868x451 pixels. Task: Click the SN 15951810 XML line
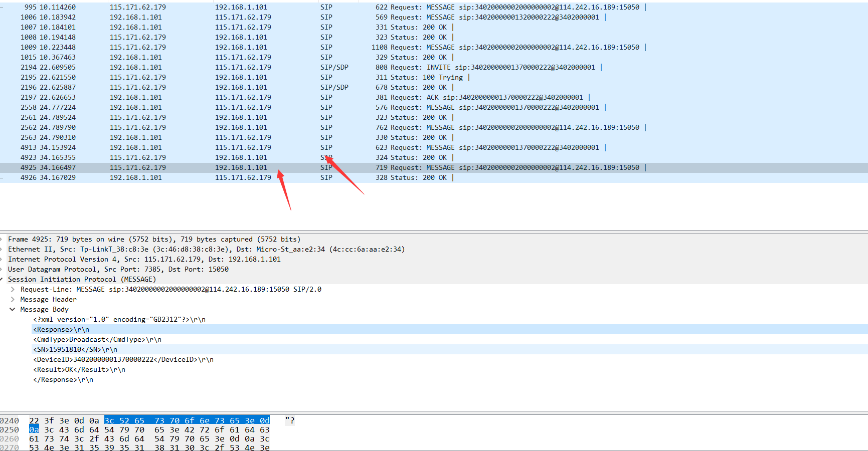point(75,350)
